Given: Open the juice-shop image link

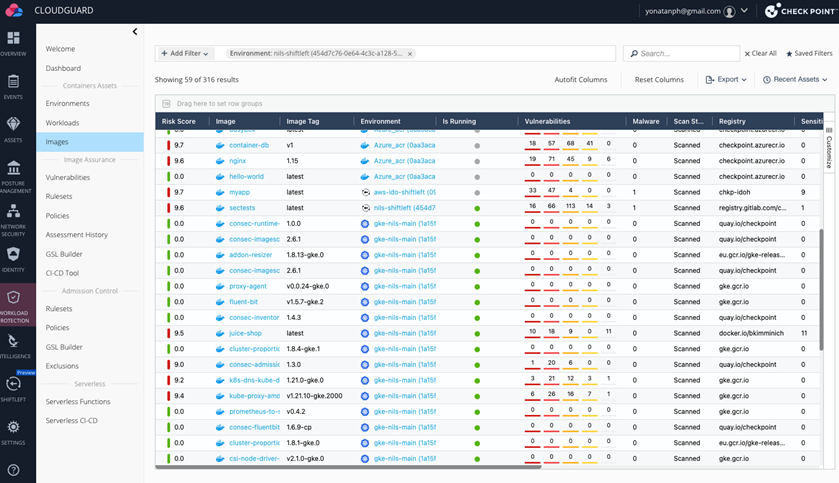Looking at the screenshot, I should (245, 333).
